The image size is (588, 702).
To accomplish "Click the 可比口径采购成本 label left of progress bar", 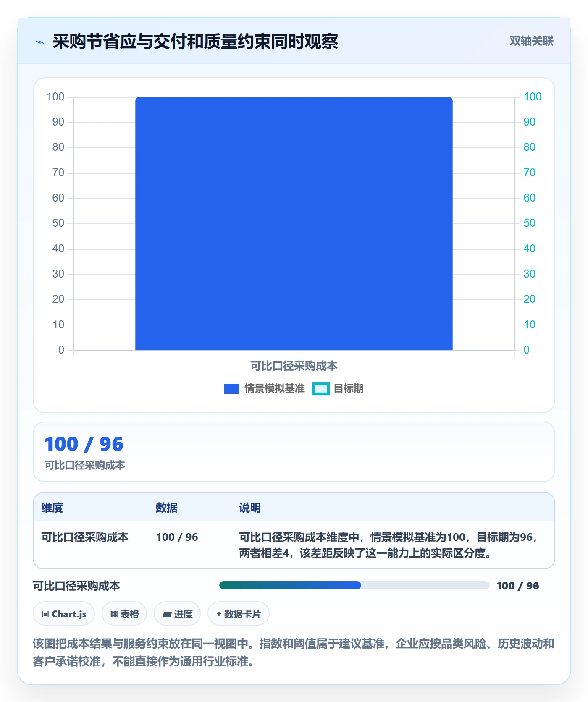I will 76,586.
